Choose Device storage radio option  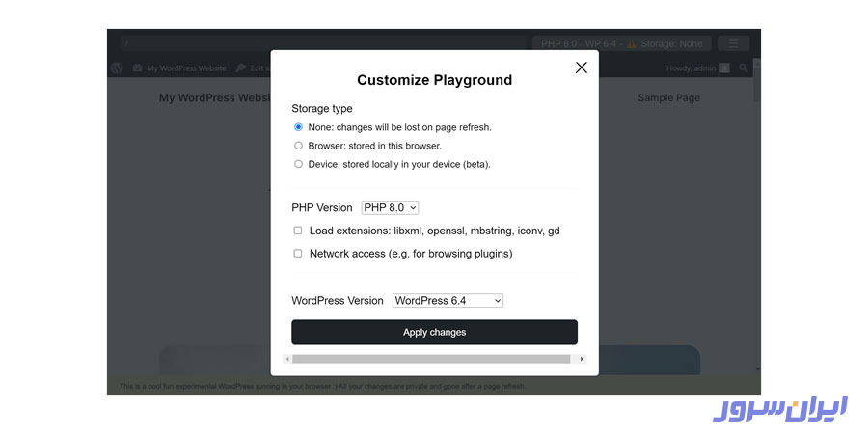(298, 164)
